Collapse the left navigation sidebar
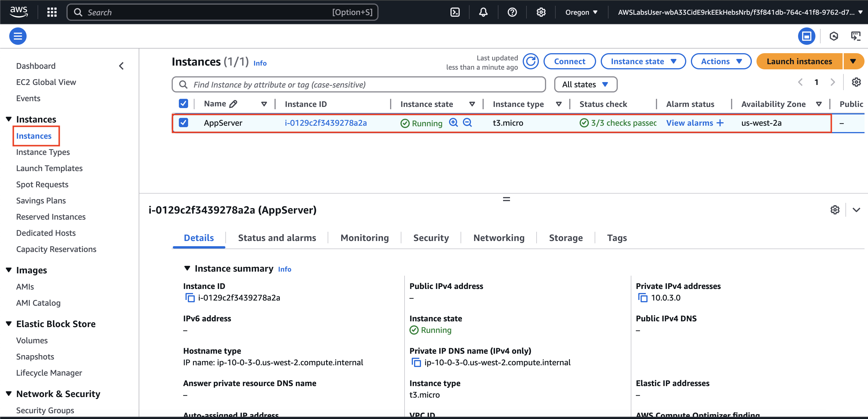 (x=122, y=66)
